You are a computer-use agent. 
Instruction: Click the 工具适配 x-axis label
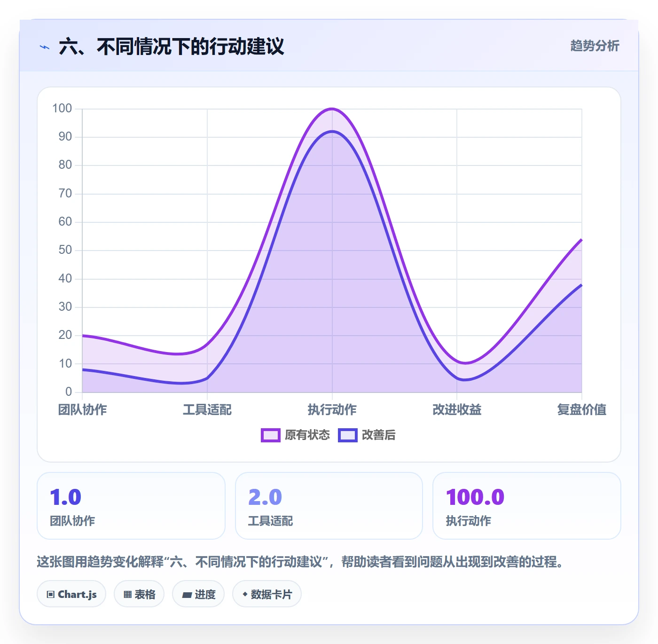(x=207, y=409)
